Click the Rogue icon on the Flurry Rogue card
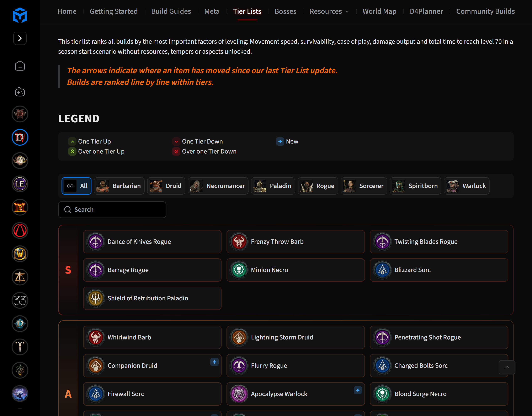 pos(239,365)
